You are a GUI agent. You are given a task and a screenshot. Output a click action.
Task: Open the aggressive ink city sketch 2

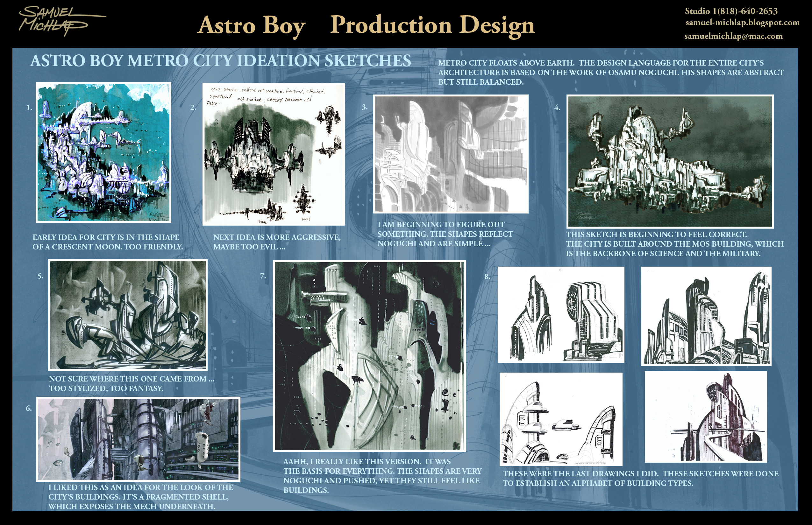coord(274,154)
